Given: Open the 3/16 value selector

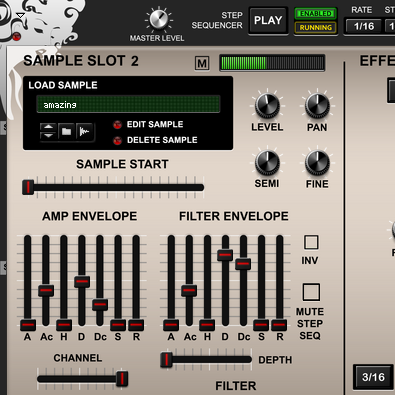Looking at the screenshot, I should click(x=373, y=377).
